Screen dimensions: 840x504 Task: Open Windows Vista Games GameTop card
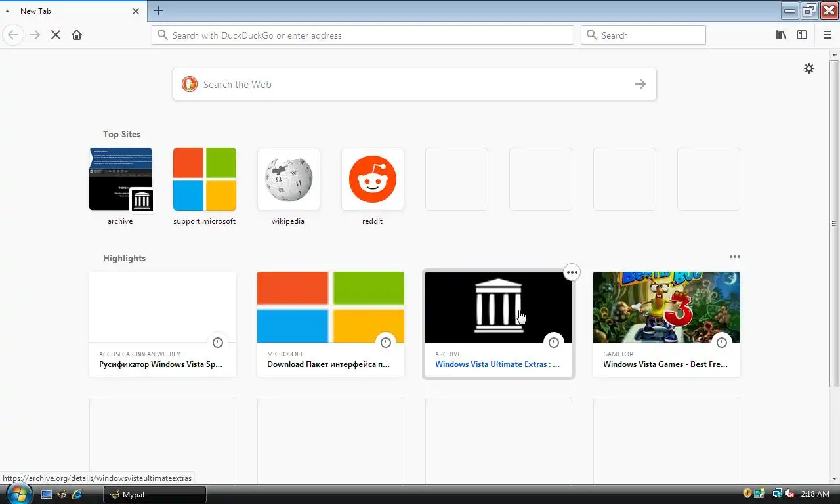click(x=667, y=324)
